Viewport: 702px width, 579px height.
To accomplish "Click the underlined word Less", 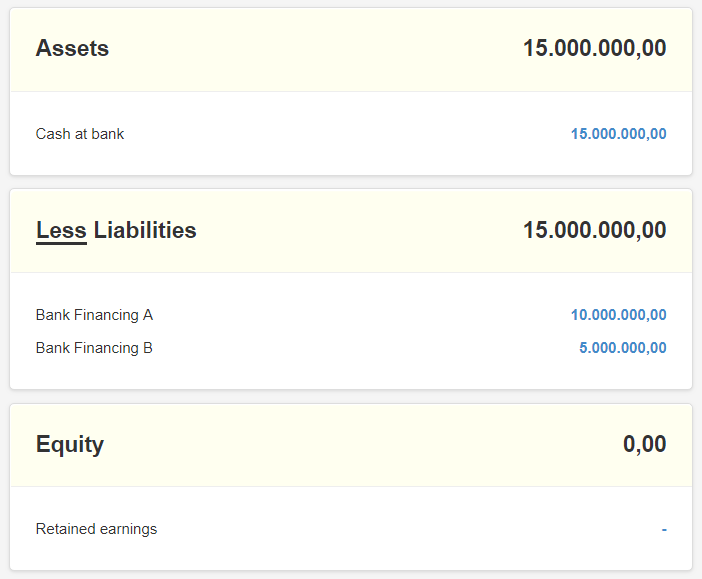I will (x=61, y=231).
